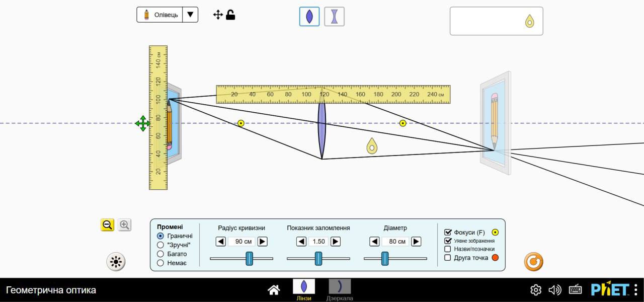This screenshot has width=644, height=302.
Task: Click the unlocked padlock drag lock icon
Action: [230, 15]
